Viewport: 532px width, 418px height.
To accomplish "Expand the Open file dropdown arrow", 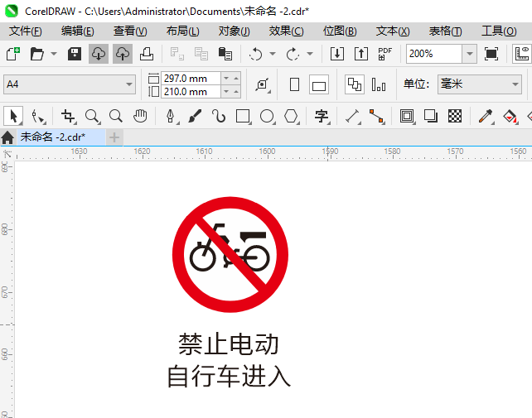I will click(x=54, y=54).
